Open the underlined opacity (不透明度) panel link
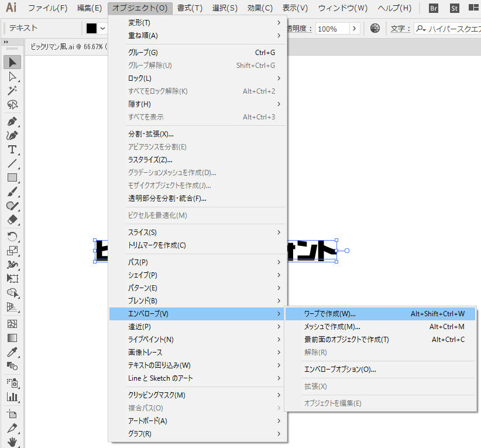 coord(300,29)
